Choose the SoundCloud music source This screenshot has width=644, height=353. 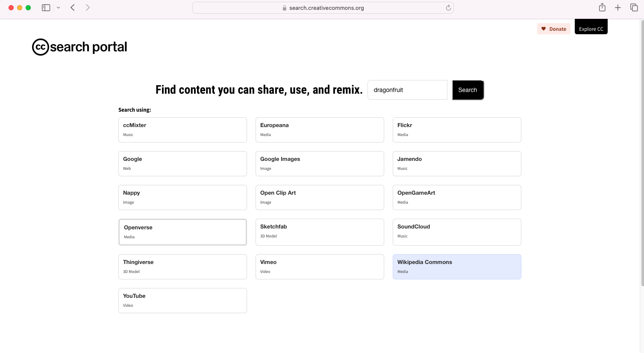[x=457, y=232]
